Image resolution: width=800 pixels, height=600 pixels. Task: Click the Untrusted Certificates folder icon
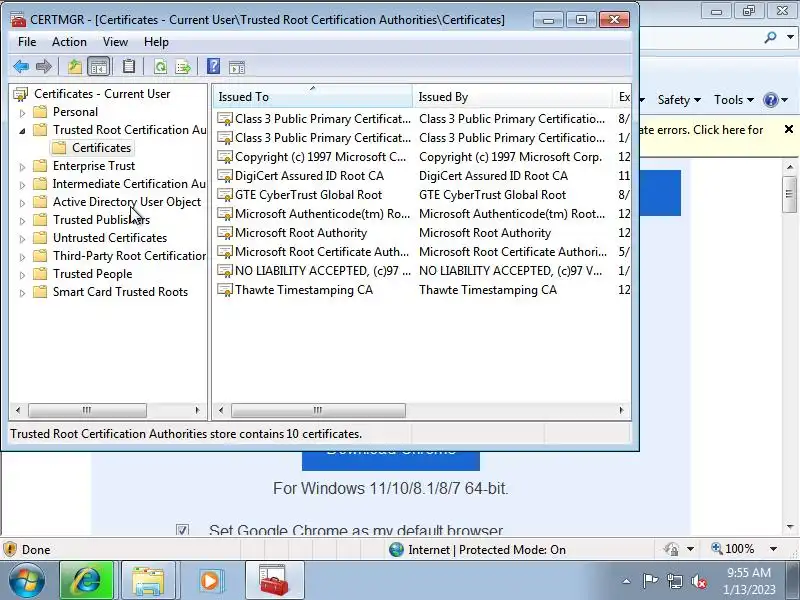[x=40, y=238]
